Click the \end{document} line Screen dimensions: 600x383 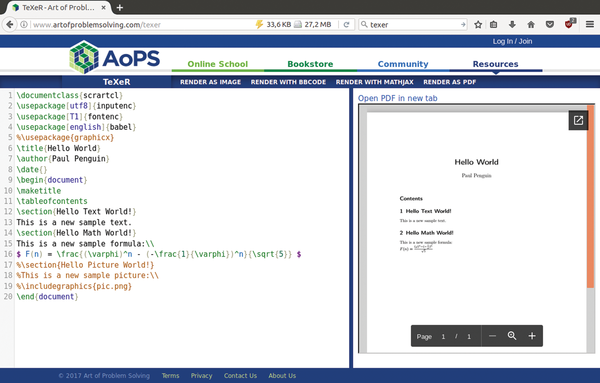pyautogui.click(x=47, y=297)
